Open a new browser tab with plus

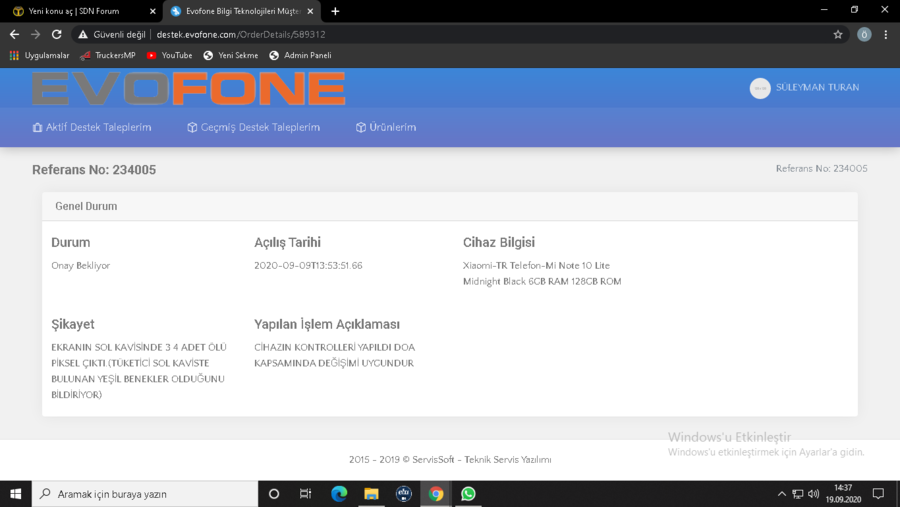point(335,11)
